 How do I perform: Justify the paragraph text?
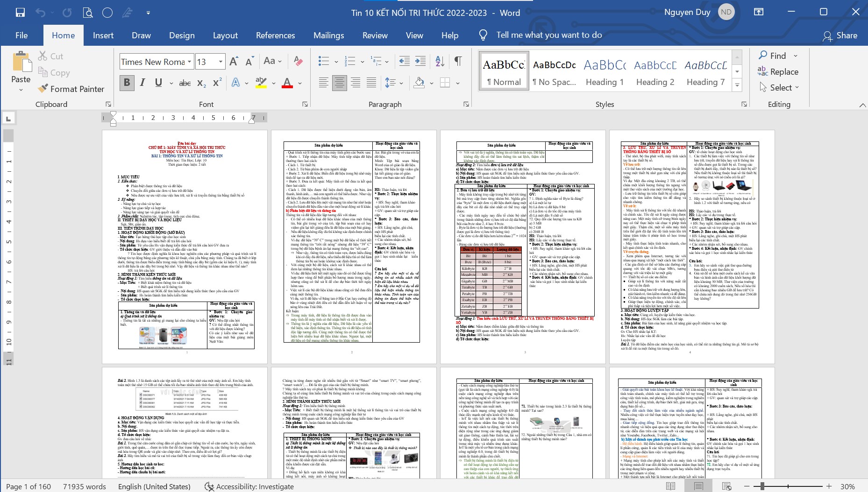point(371,83)
